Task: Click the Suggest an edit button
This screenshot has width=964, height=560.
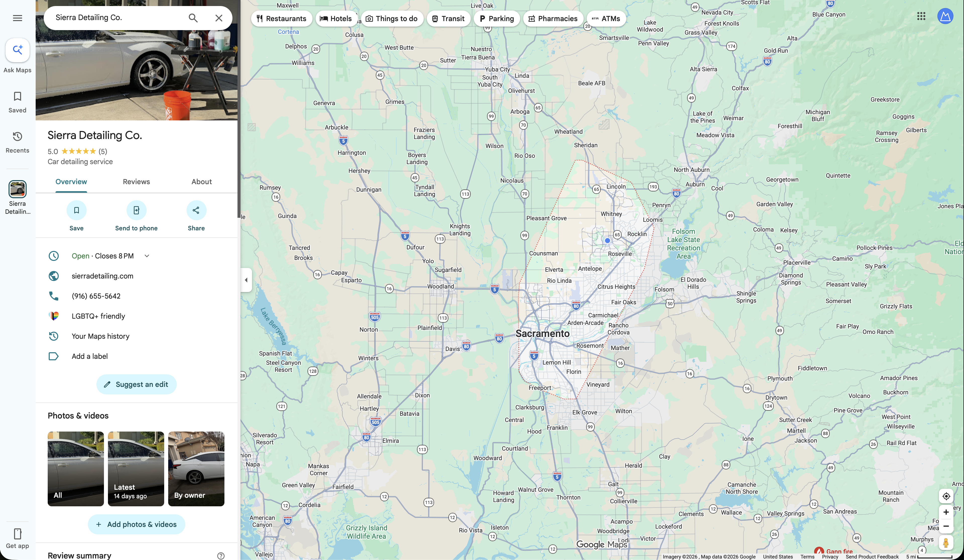Action: tap(136, 385)
